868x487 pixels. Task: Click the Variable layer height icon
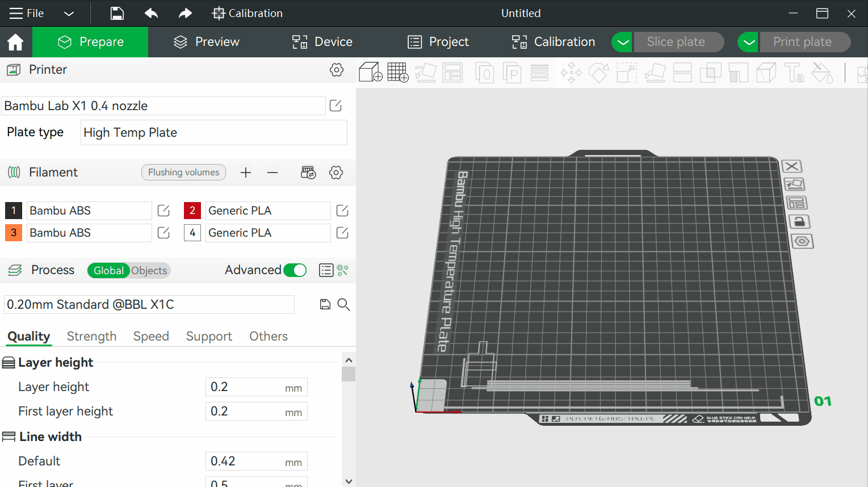click(x=539, y=73)
